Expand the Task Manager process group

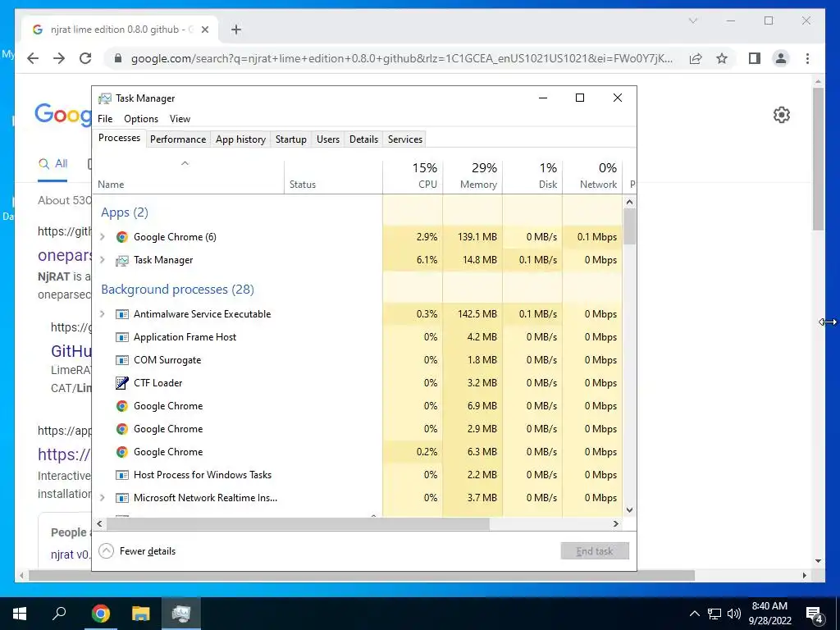[x=103, y=260]
